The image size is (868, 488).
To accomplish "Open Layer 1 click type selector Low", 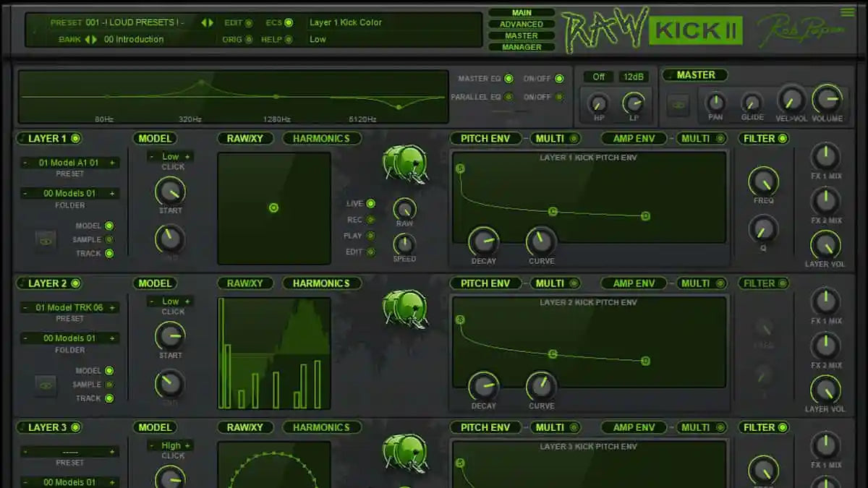I will coord(171,156).
